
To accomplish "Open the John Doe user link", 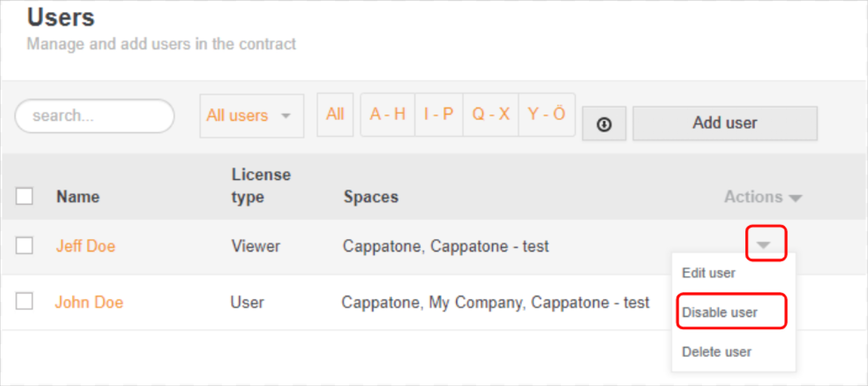I will pyautogui.click(x=89, y=303).
